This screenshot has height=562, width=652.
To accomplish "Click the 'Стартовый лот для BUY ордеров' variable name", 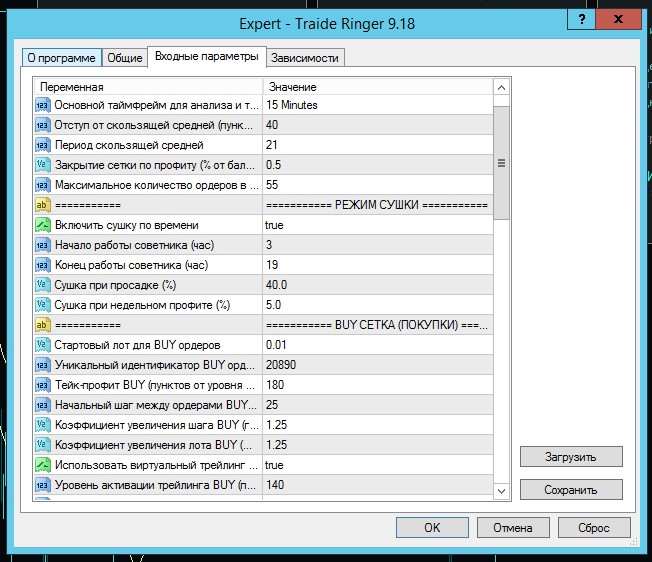I will 137,345.
